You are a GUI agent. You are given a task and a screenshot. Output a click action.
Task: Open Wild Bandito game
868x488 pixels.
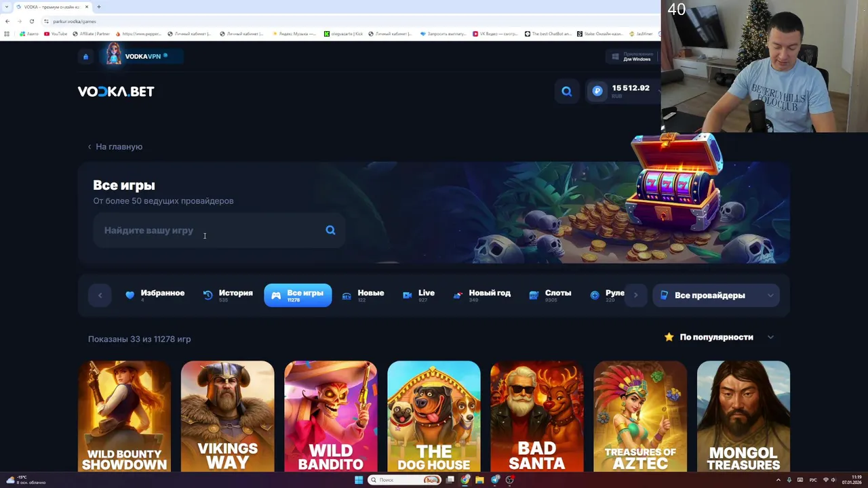pyautogui.click(x=331, y=416)
